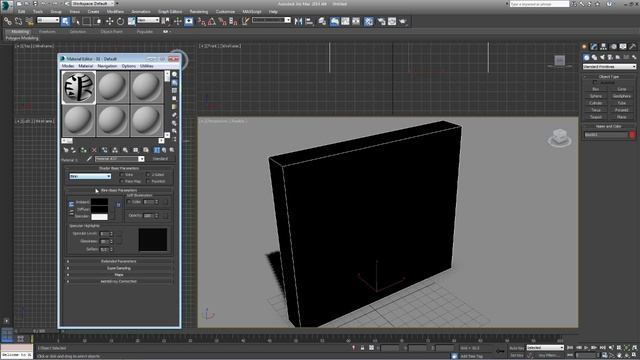The image size is (640, 360).
Task: Open Material Editor's Utilities menu
Action: [x=147, y=66]
